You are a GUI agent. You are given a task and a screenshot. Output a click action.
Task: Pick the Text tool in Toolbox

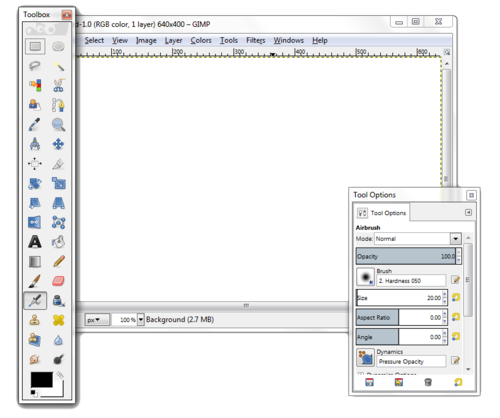pyautogui.click(x=35, y=242)
